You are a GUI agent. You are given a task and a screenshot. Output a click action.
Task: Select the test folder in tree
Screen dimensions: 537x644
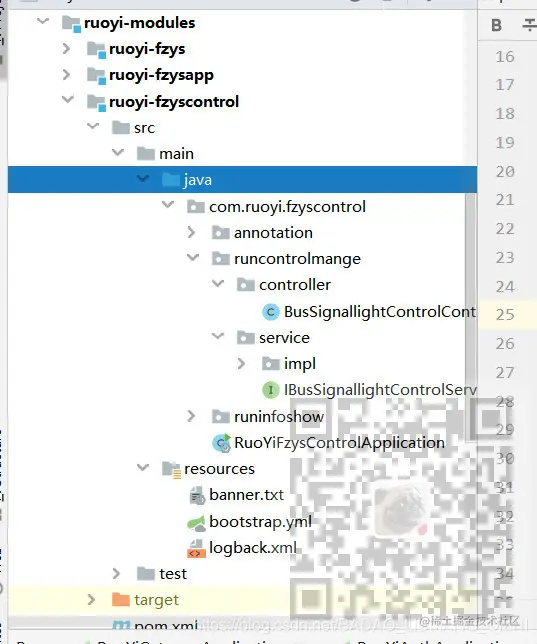(x=173, y=574)
